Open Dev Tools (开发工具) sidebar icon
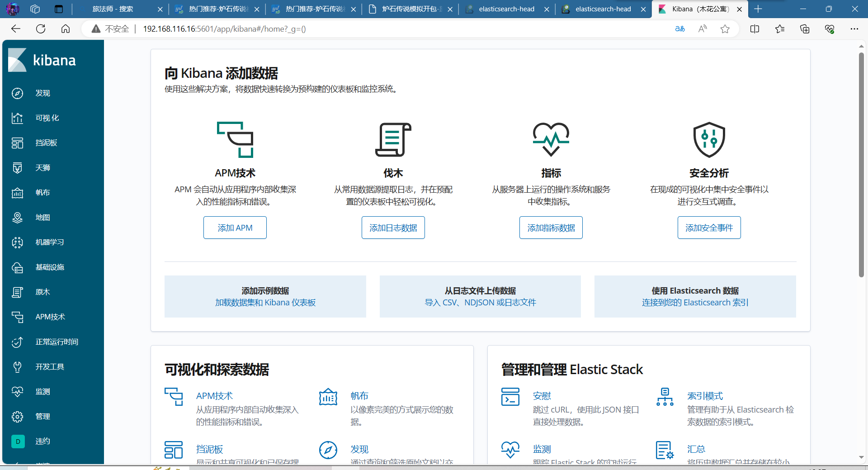 click(x=17, y=367)
